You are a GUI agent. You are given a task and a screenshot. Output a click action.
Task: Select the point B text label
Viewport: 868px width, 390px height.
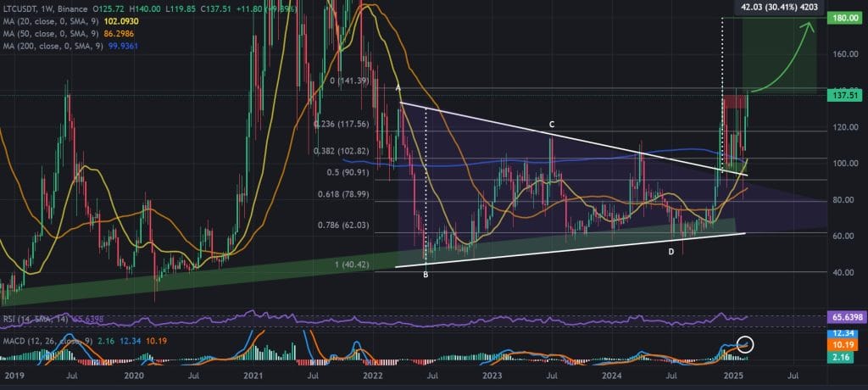tap(425, 275)
